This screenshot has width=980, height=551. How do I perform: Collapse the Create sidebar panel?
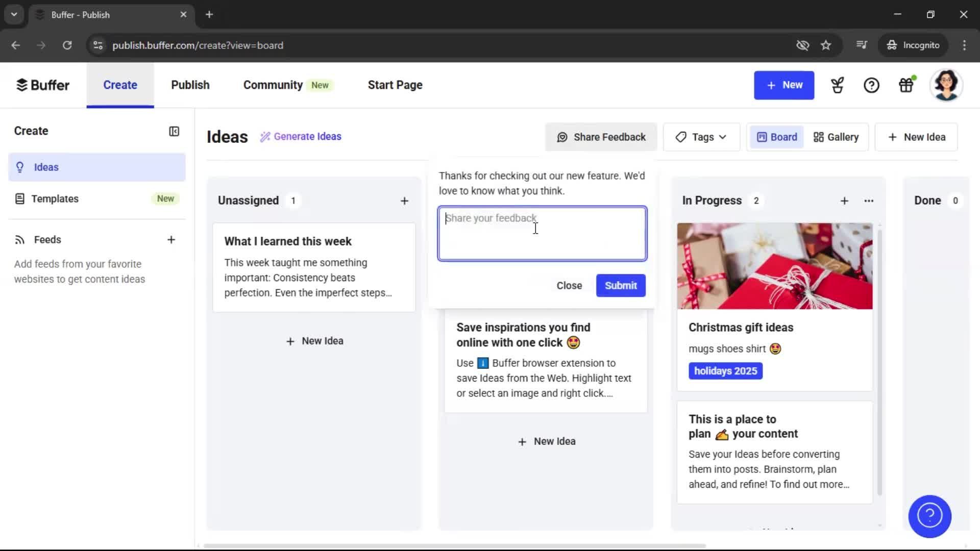tap(174, 131)
